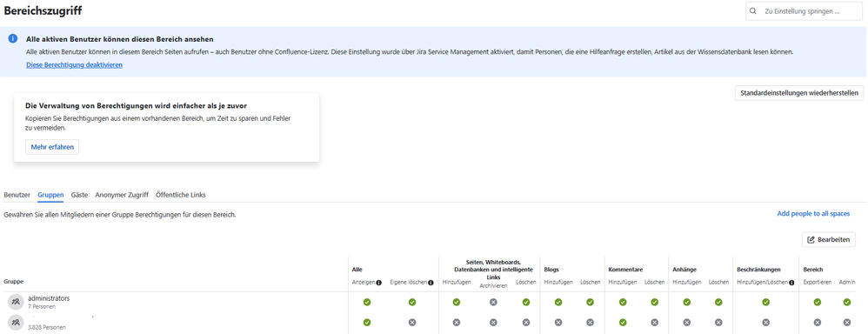Click the 3.828 Personen group's Archivieren cross
The width and height of the screenshot is (868, 334).
[493, 322]
